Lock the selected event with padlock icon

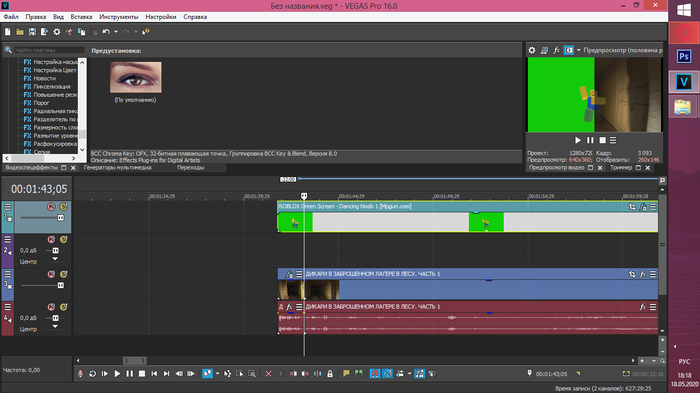coord(330,374)
